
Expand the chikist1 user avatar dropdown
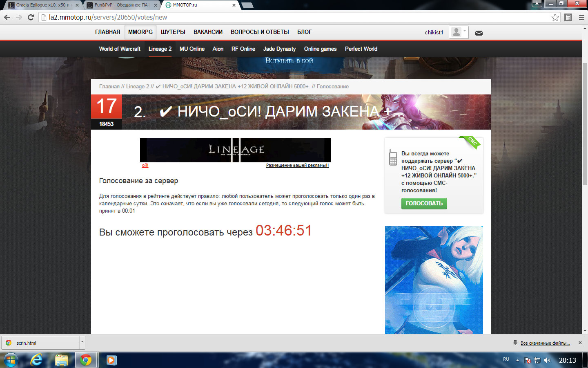point(458,32)
